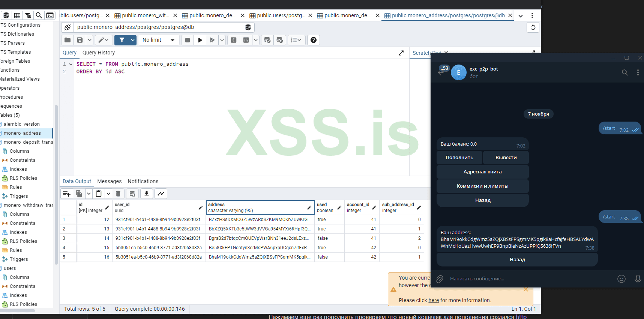The image size is (644, 319).
Task: Click the connection string field
Action: [158, 27]
